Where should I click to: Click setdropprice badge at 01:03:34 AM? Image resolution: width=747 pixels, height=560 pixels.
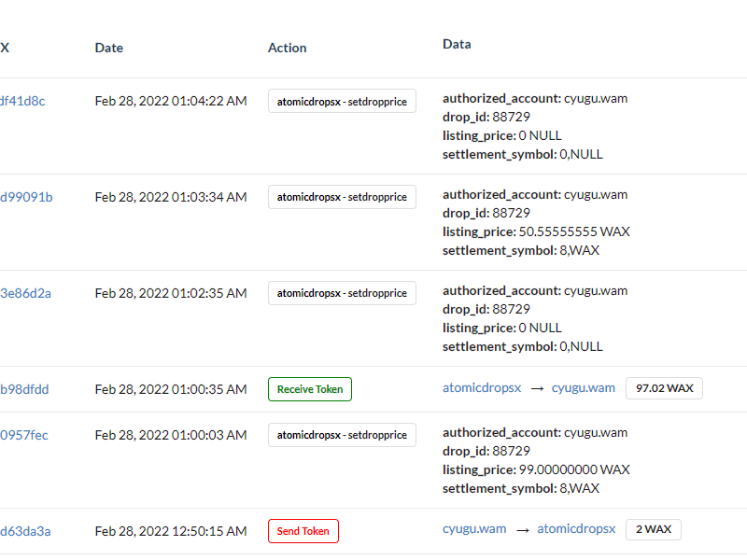pos(342,197)
